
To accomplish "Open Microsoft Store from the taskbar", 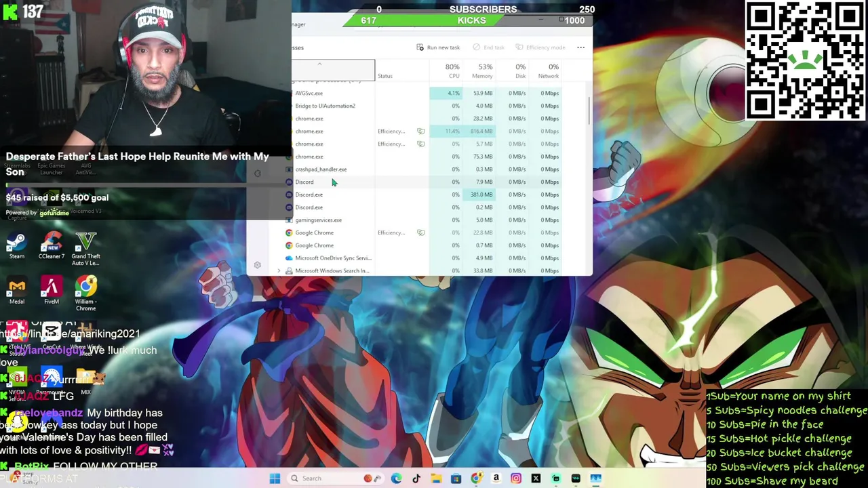I will [x=456, y=479].
